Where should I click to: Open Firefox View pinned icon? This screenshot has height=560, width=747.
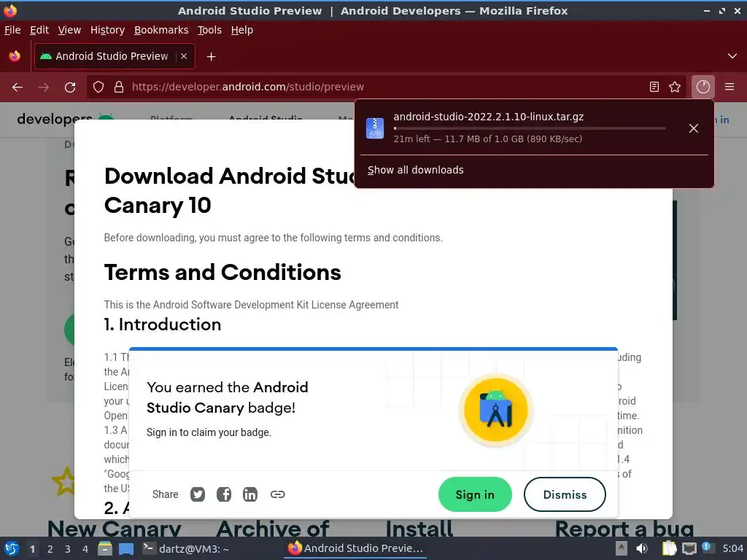click(15, 56)
